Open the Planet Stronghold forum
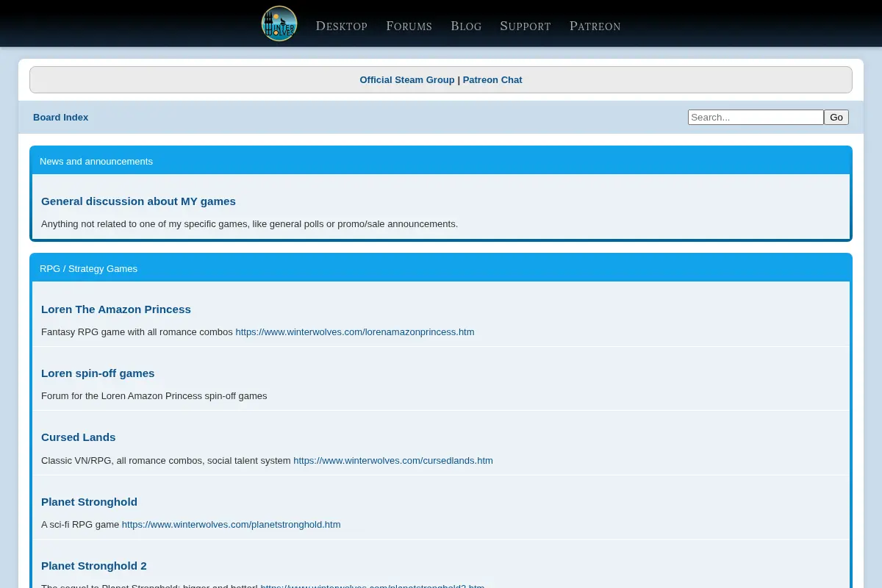 tap(89, 502)
